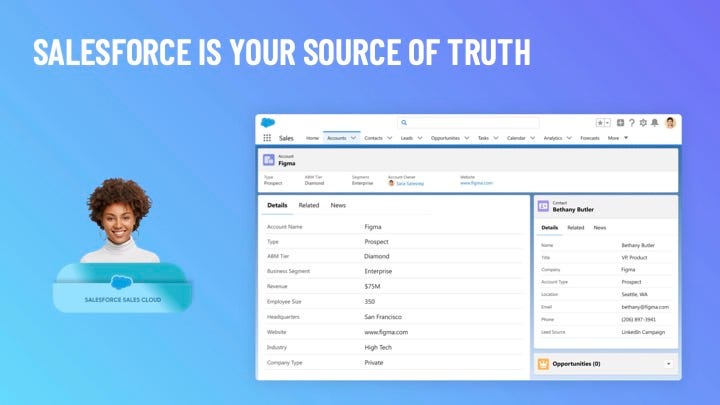Open the More navigation menu
The height and width of the screenshot is (405, 720).
pyautogui.click(x=618, y=138)
